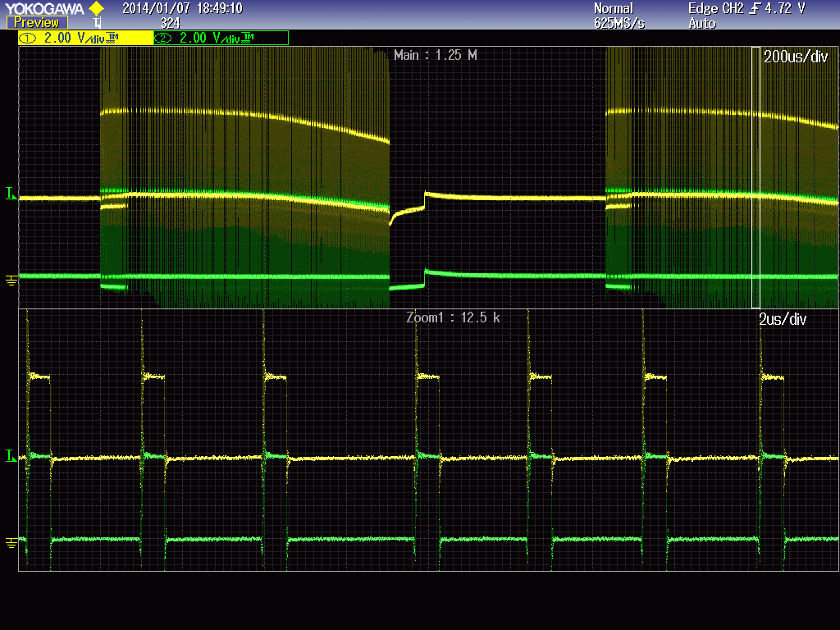Screen dimensions: 840x630
Task: Click the Normal acquisition mode label
Action: pyautogui.click(x=614, y=8)
